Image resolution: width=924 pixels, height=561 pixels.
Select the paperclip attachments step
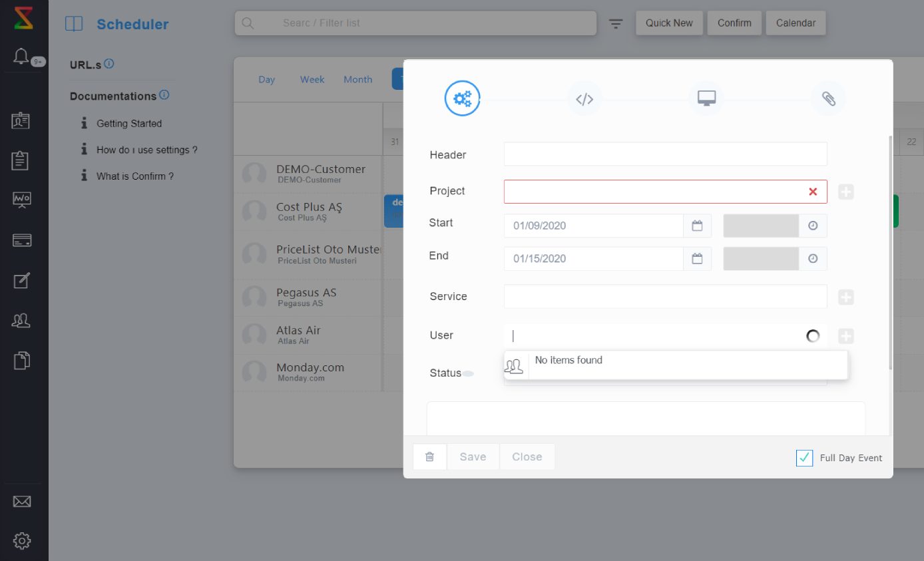(828, 99)
